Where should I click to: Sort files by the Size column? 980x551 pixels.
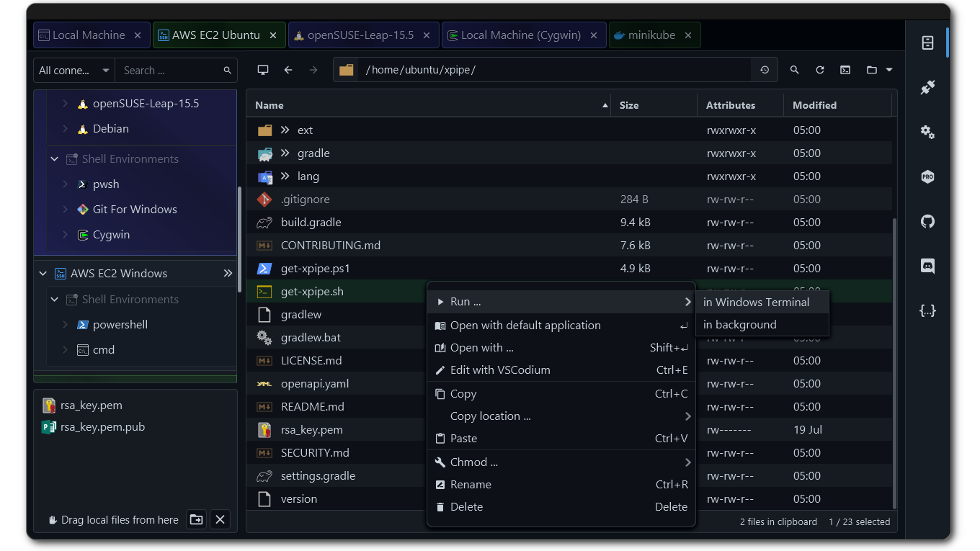pos(654,105)
